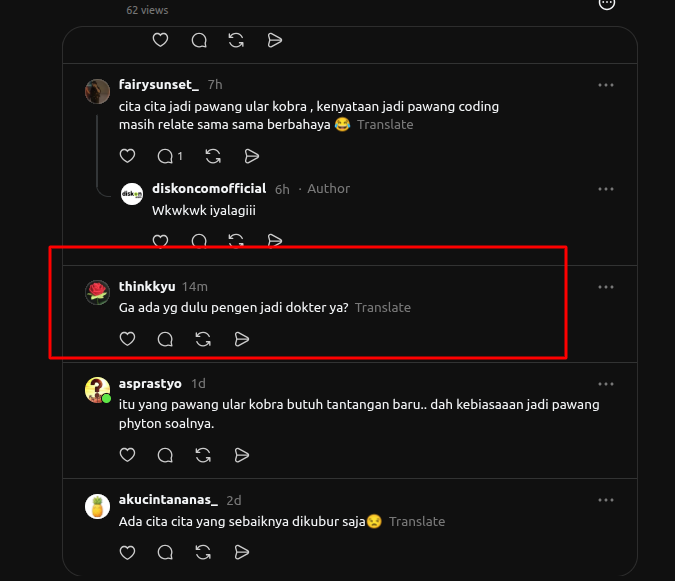Like akucintananas_'s comment
Image resolution: width=675 pixels, height=581 pixels.
point(127,552)
